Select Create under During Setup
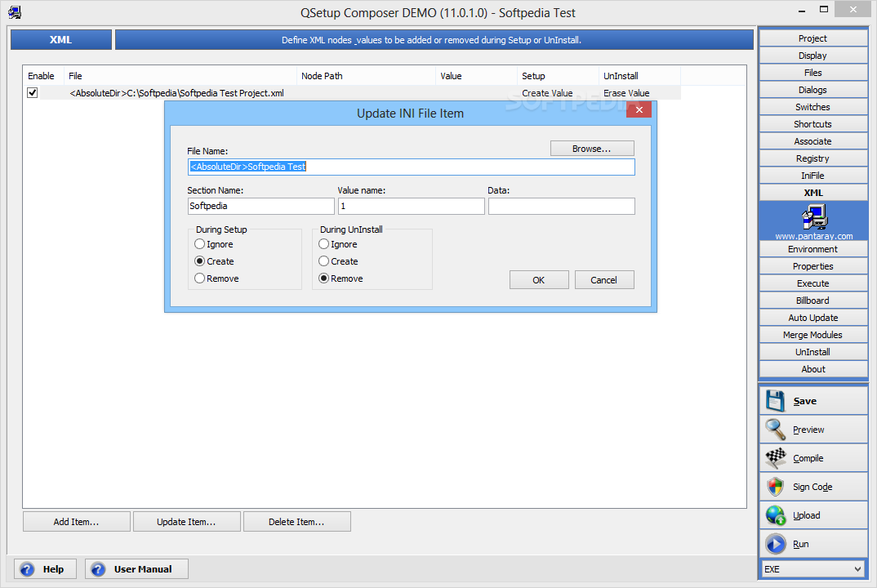The height and width of the screenshot is (588, 877). [x=199, y=261]
